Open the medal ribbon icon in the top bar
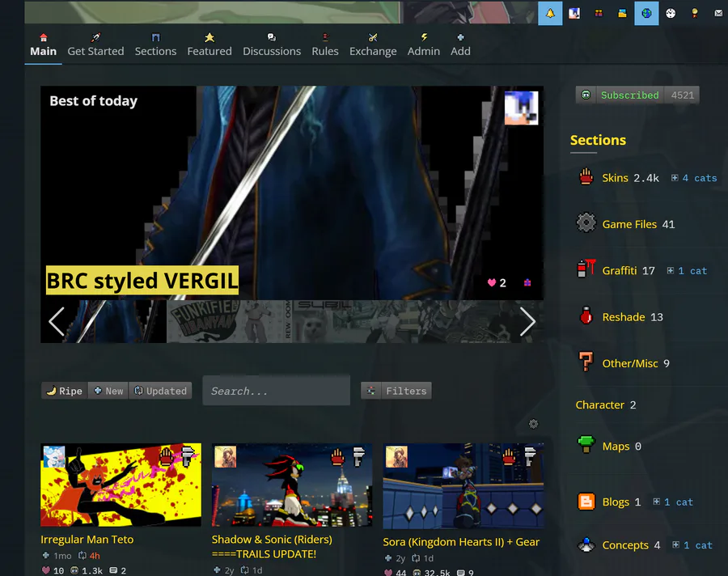 point(695,13)
